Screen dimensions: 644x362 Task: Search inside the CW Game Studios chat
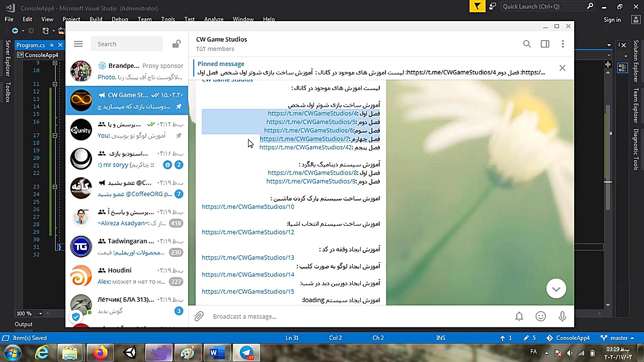527,44
